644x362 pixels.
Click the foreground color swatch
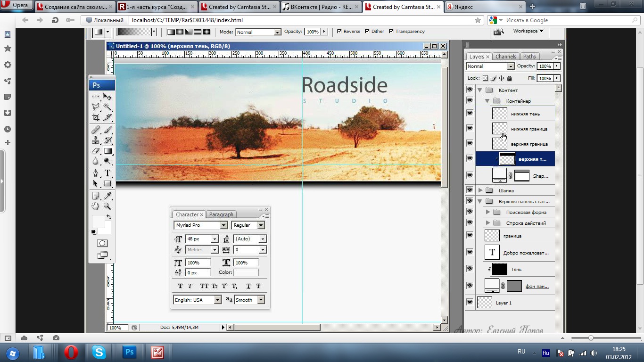pos(98,222)
